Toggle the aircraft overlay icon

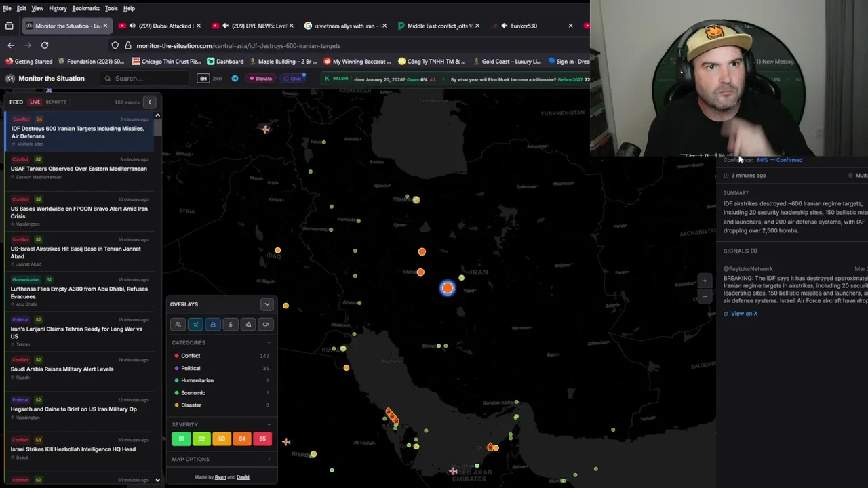point(195,325)
